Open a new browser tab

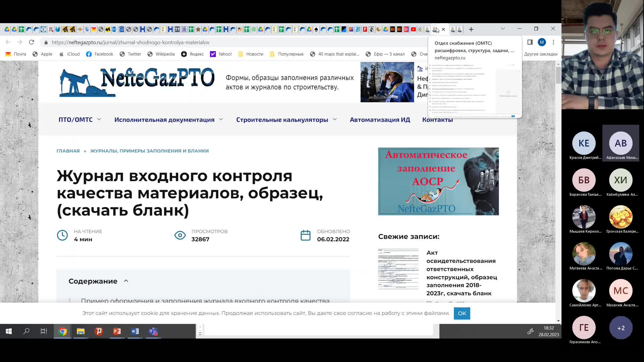pyautogui.click(x=471, y=29)
